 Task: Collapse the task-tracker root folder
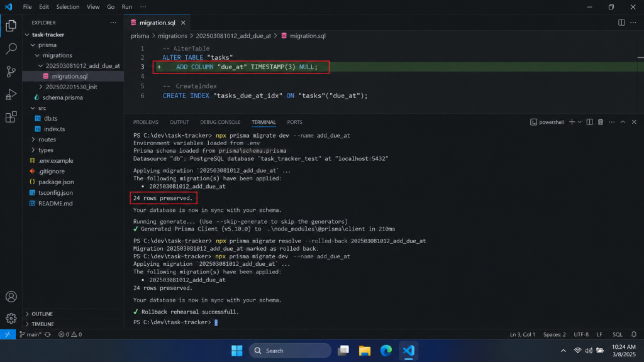point(27,35)
